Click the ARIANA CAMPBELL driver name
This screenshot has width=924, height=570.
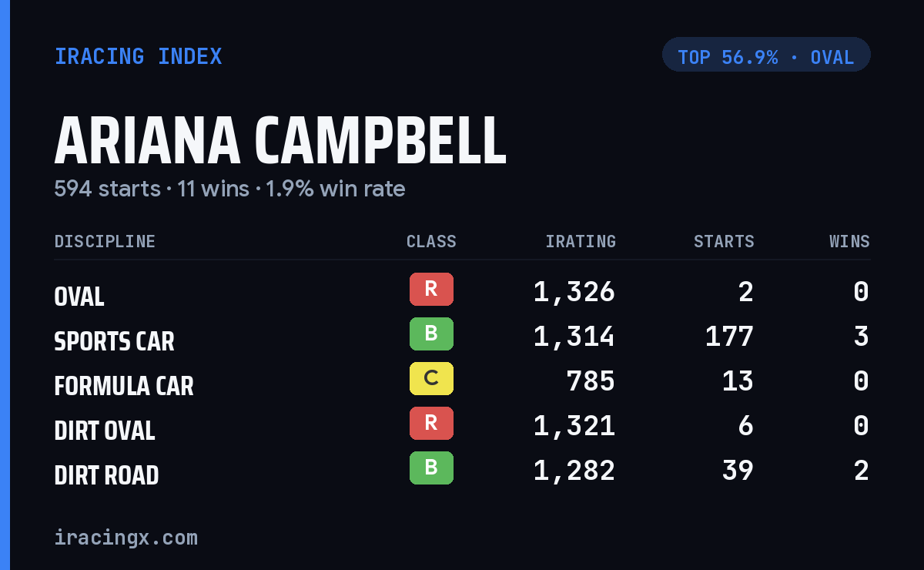[280, 141]
